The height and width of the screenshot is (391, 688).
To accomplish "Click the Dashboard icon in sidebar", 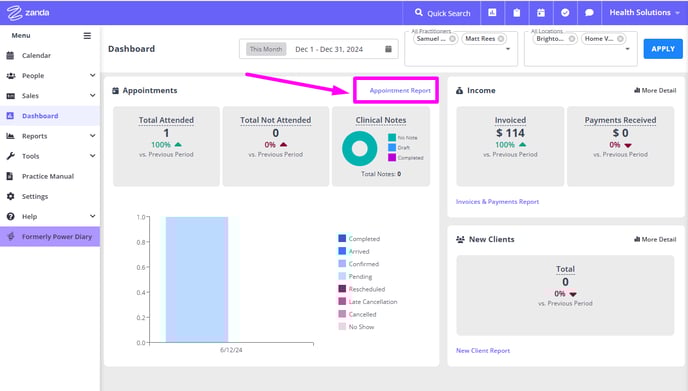I will [x=10, y=116].
